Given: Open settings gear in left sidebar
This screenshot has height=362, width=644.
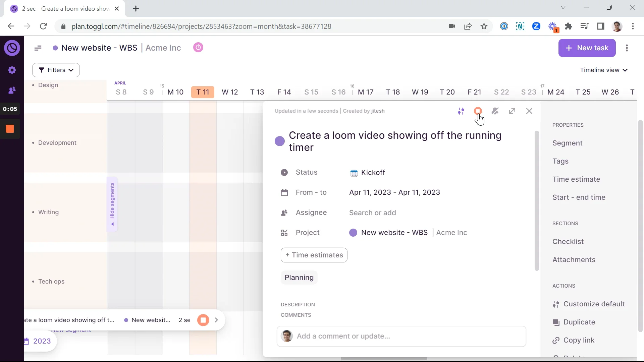Looking at the screenshot, I should coord(12,70).
